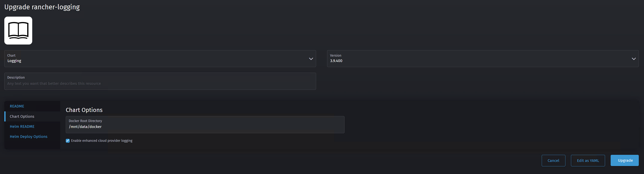
Task: Switch to the README tab
Action: (17, 106)
